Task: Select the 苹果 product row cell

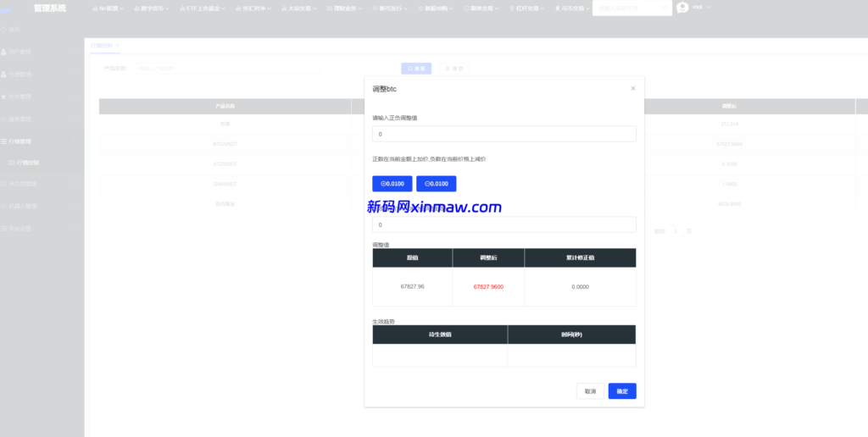Action: coord(225,124)
